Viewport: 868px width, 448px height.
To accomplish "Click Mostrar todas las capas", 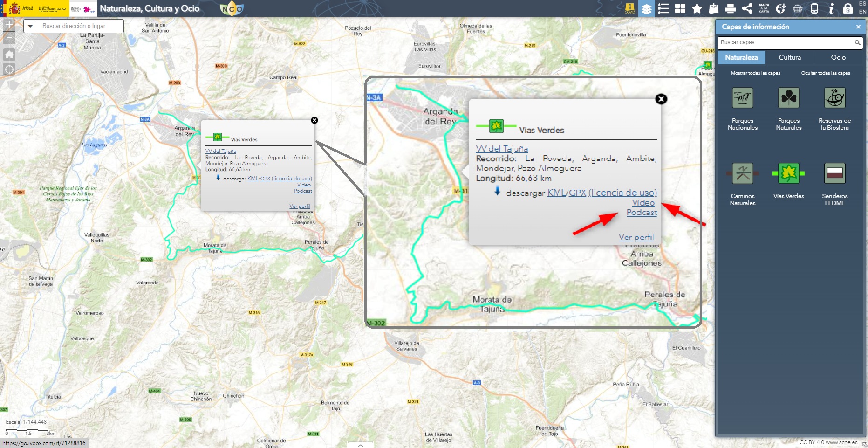I will pyautogui.click(x=755, y=73).
